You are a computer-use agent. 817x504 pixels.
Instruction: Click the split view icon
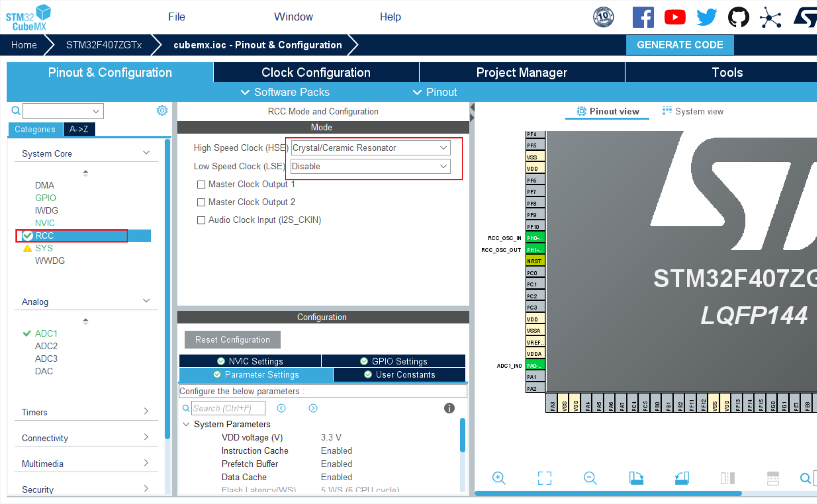(x=727, y=478)
